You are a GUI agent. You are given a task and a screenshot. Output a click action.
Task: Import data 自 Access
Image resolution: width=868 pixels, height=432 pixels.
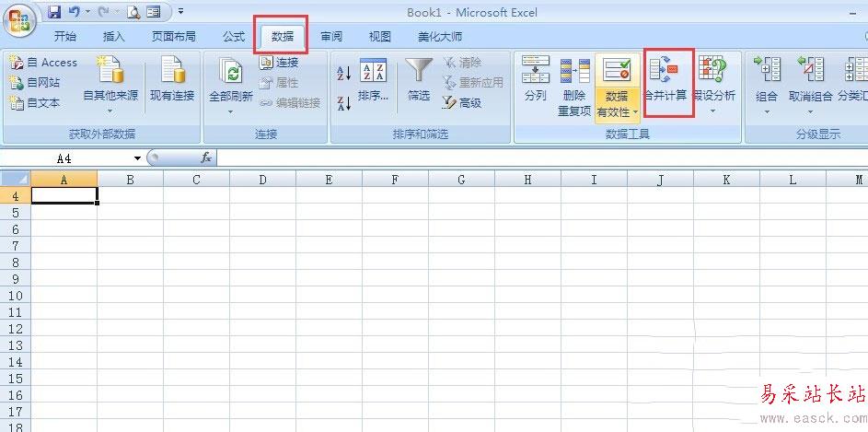pos(43,63)
